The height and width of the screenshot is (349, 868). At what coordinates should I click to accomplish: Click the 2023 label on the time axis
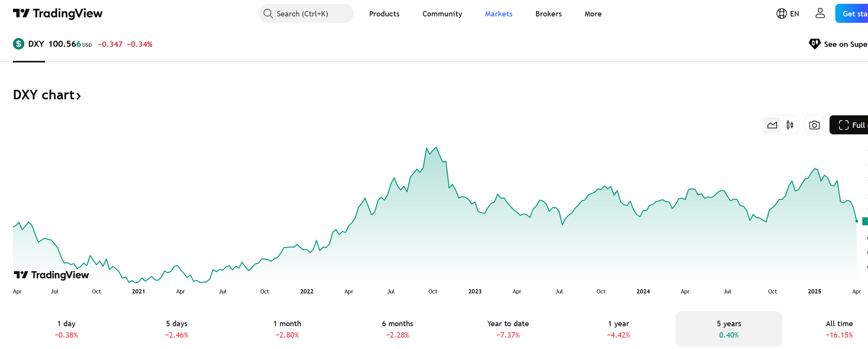(x=475, y=292)
